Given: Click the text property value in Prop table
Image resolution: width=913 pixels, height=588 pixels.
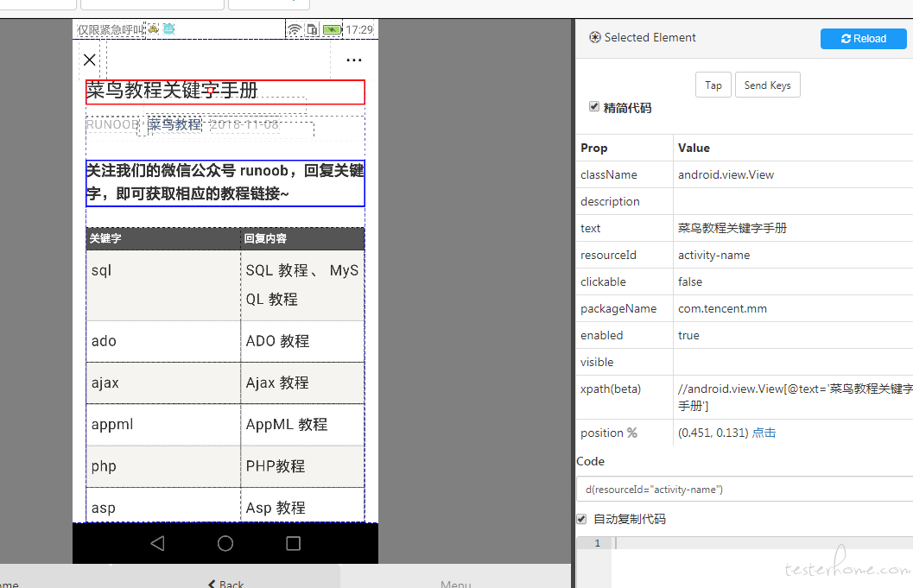Looking at the screenshot, I should [732, 228].
